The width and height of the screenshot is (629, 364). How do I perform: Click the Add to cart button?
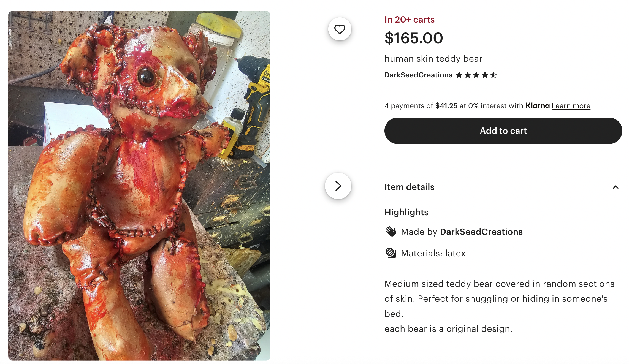click(x=503, y=131)
